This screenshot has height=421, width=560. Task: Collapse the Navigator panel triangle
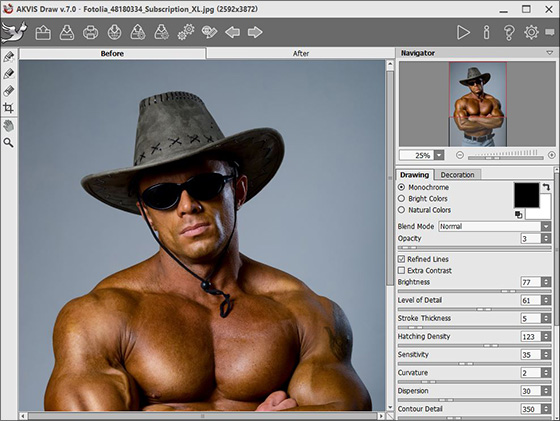pyautogui.click(x=550, y=53)
